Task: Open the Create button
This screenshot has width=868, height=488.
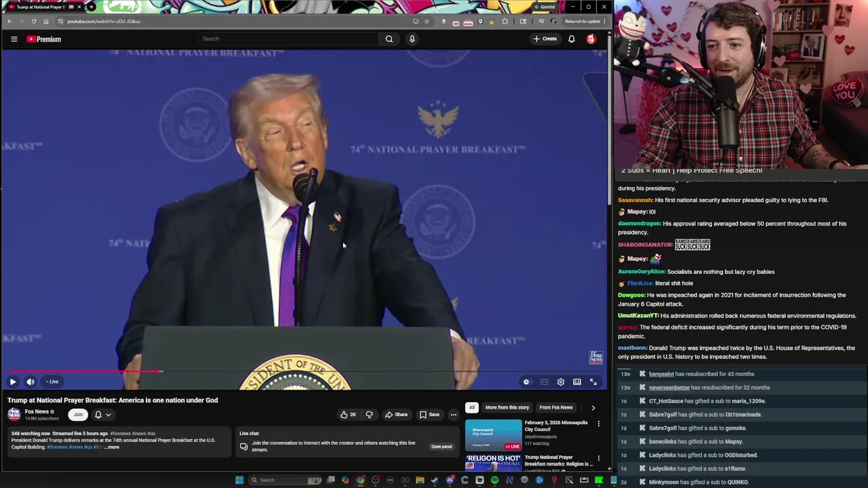Action: (x=545, y=39)
